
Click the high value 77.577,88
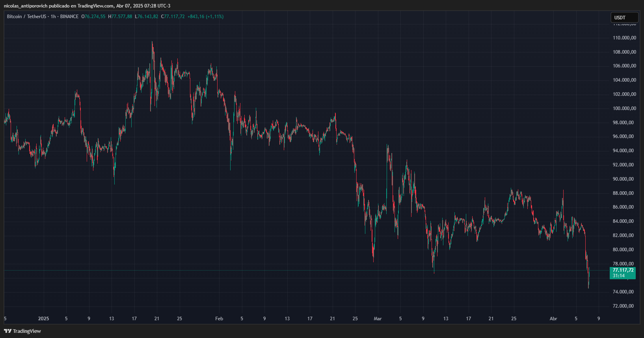point(122,17)
